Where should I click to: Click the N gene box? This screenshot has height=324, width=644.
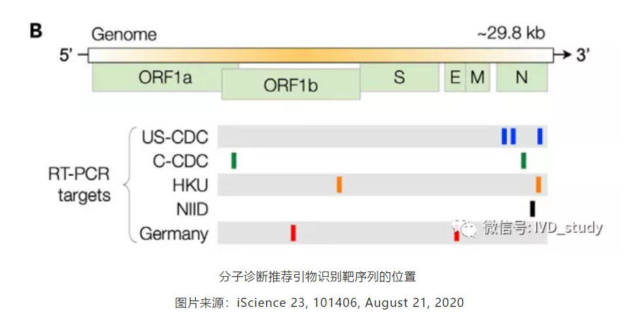(x=521, y=77)
